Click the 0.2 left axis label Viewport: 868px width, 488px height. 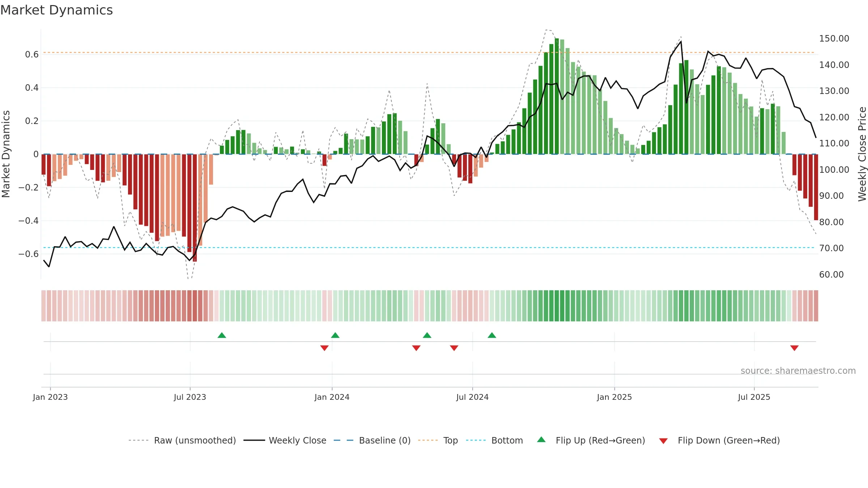coord(32,121)
